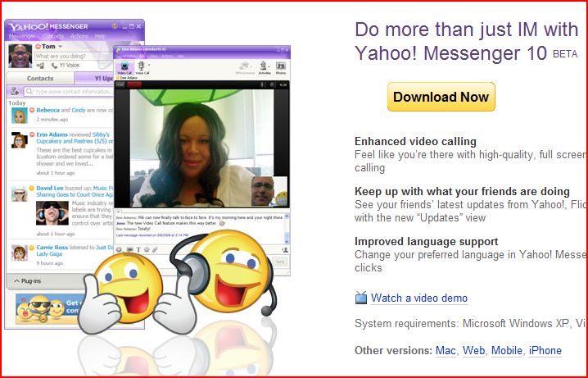This screenshot has height=378, width=588.
Task: Click the emoticon icon in Messenger title bar
Action: pyautogui.click(x=115, y=26)
